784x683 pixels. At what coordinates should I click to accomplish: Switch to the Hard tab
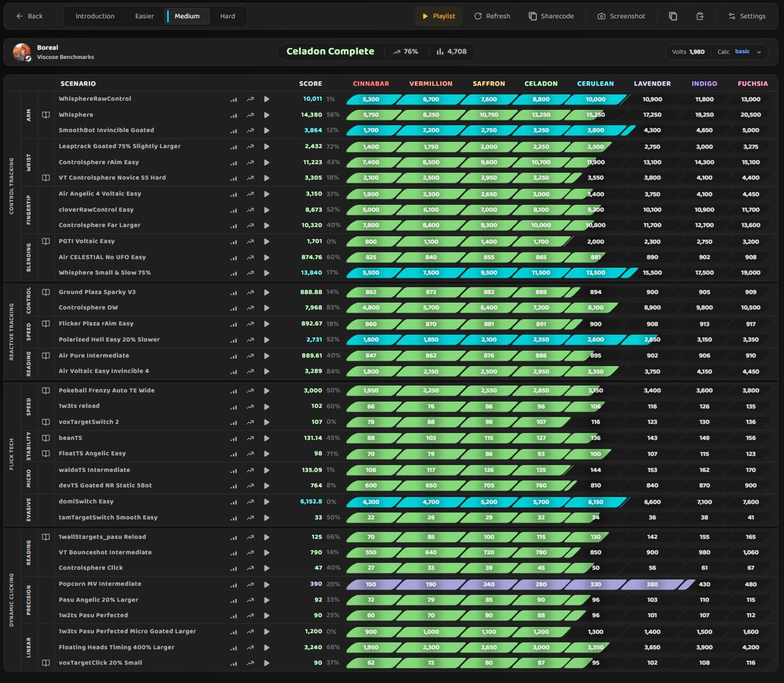227,16
